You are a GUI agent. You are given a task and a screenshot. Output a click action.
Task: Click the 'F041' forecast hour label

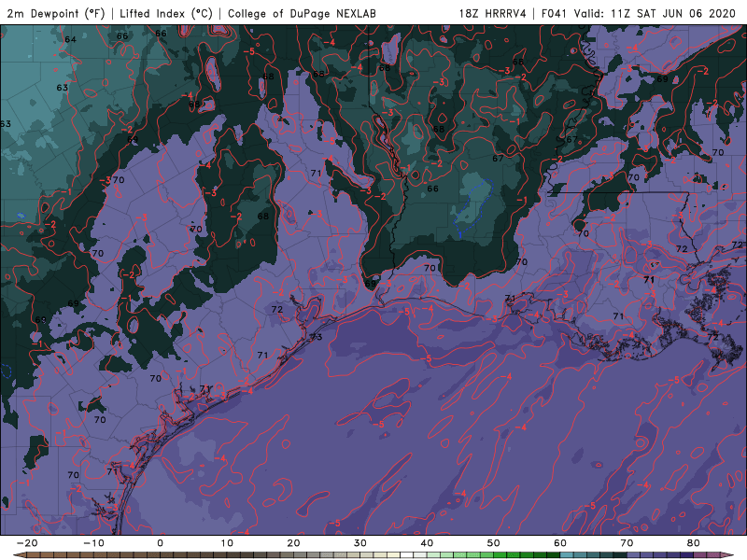point(554,13)
